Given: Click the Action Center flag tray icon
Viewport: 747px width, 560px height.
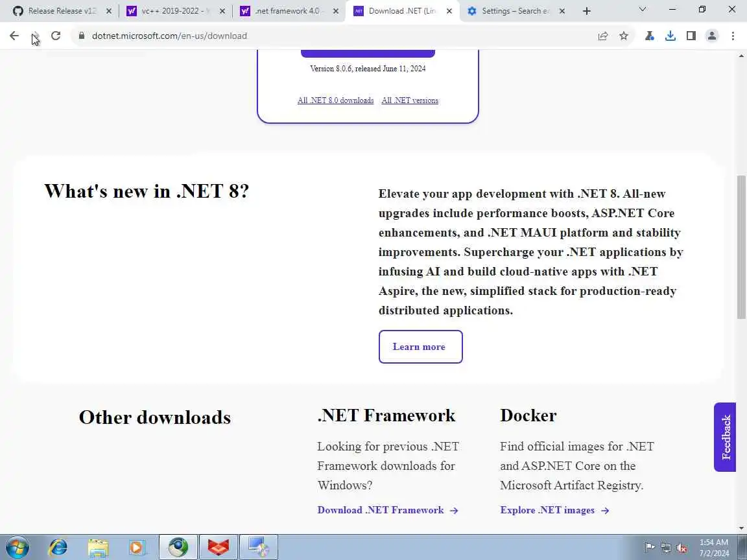Looking at the screenshot, I should [649, 548].
